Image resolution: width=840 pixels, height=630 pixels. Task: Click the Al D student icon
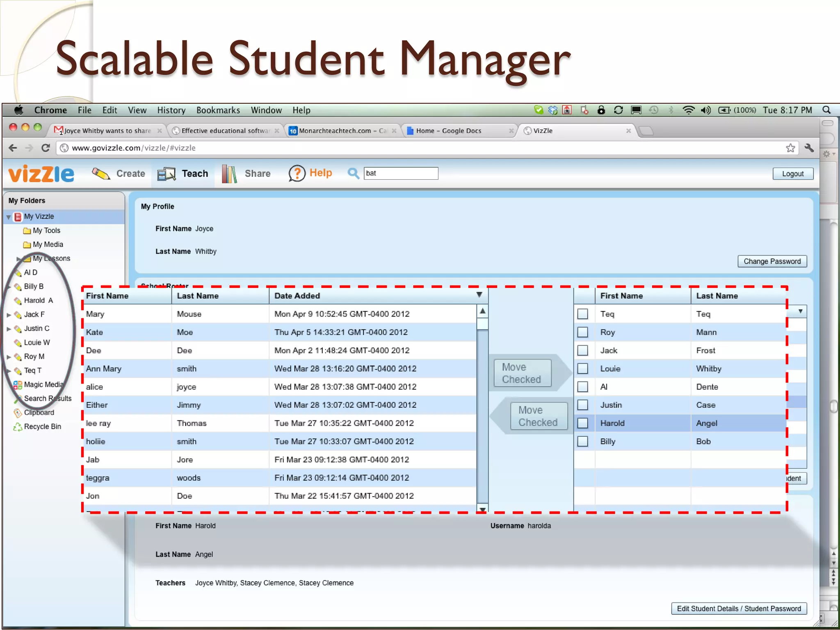click(18, 273)
